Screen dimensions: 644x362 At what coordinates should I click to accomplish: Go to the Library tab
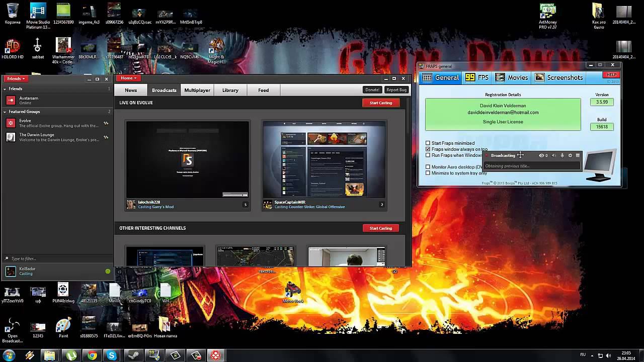(230, 90)
